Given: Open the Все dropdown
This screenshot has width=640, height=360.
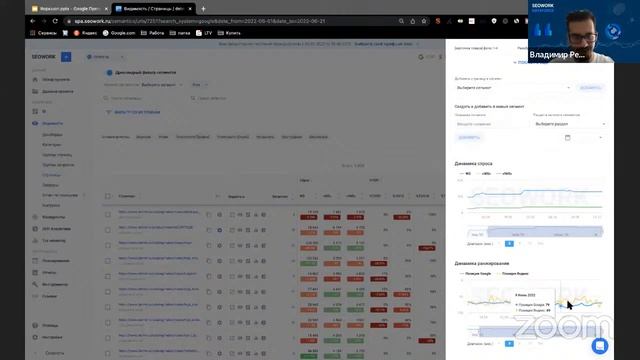Looking at the screenshot, I should 200,85.
